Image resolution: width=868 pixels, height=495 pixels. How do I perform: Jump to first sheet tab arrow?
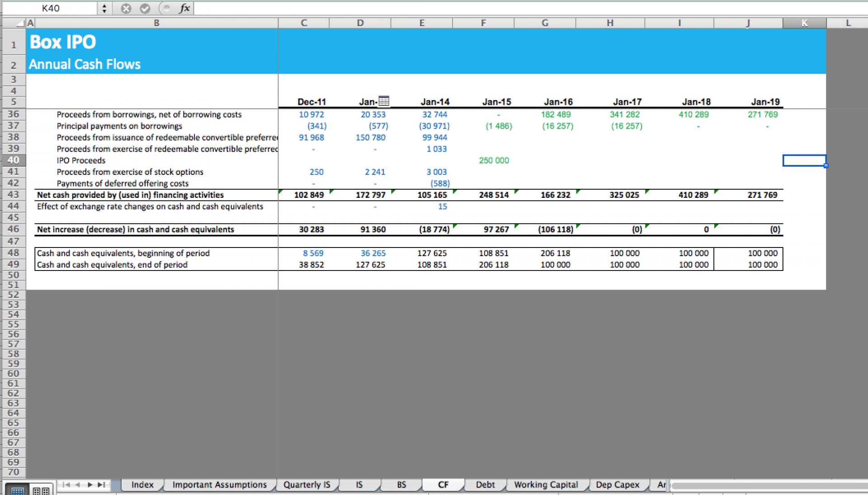tap(66, 485)
